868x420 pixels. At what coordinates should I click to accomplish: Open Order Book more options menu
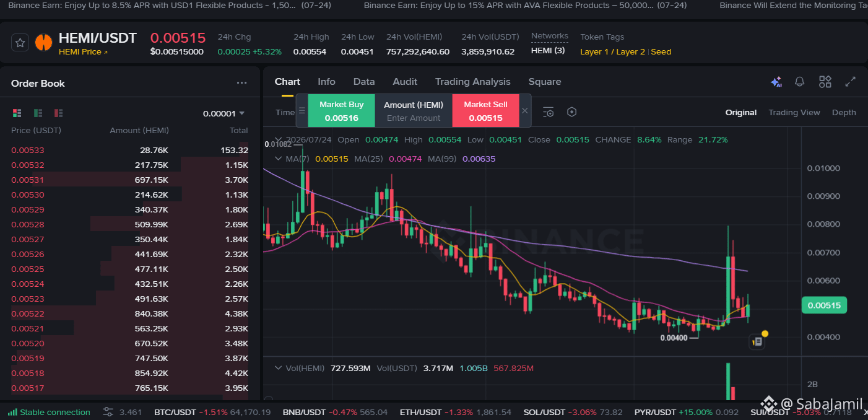(x=241, y=83)
